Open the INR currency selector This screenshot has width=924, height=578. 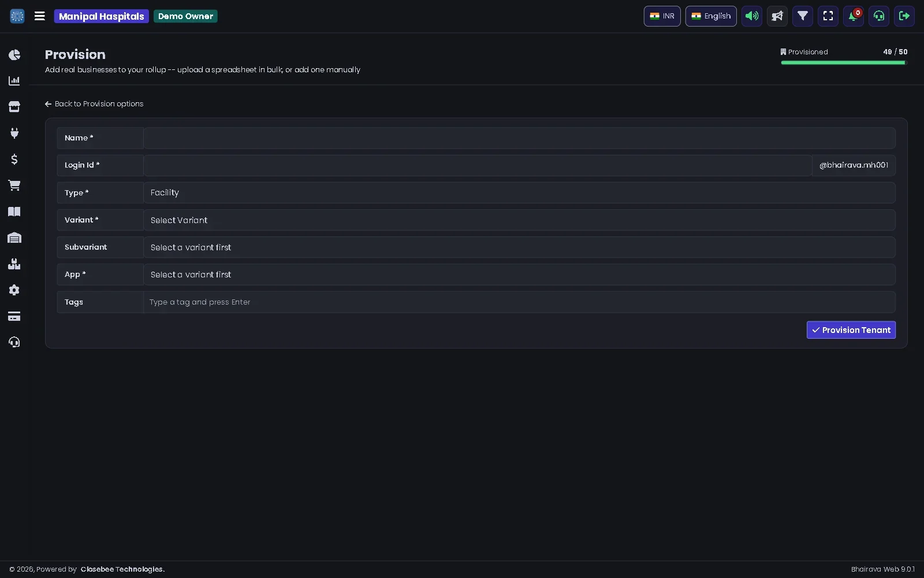(662, 16)
